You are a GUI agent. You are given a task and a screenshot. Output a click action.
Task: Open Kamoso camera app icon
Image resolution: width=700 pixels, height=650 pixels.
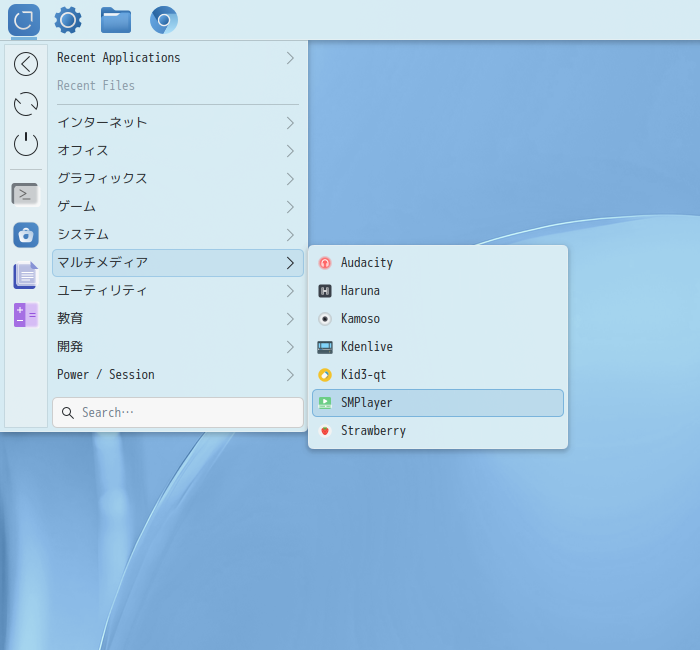tap(325, 319)
